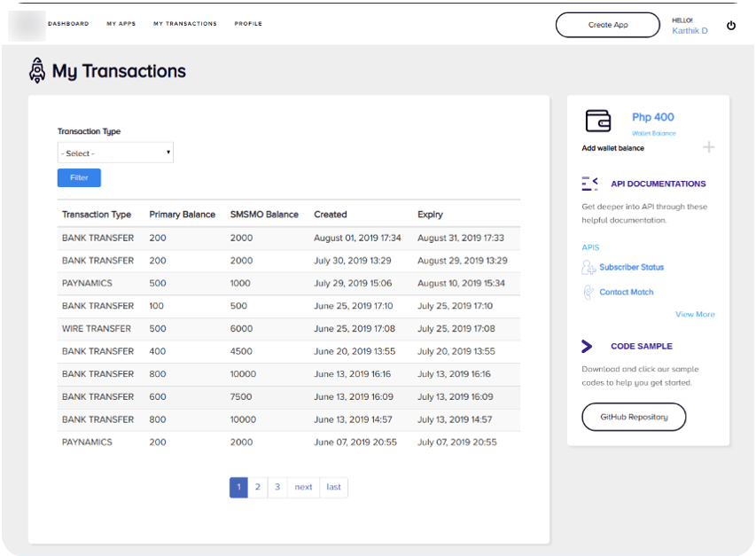
Task: Click the Wallet Balance caption
Action: [654, 134]
